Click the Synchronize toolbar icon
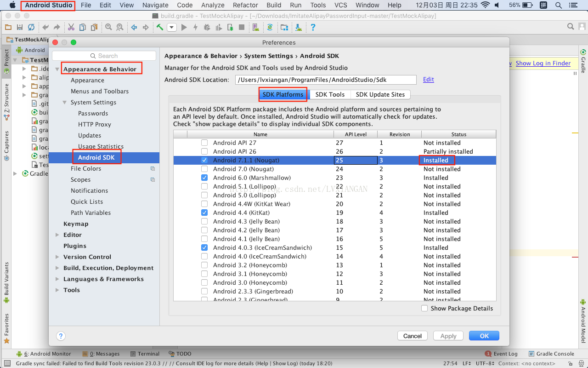 tap(31, 28)
